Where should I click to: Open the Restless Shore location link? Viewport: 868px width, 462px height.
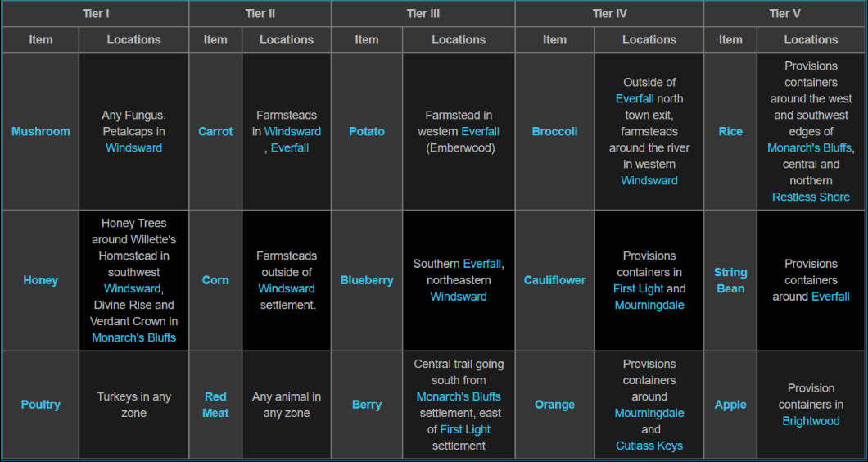pyautogui.click(x=811, y=197)
